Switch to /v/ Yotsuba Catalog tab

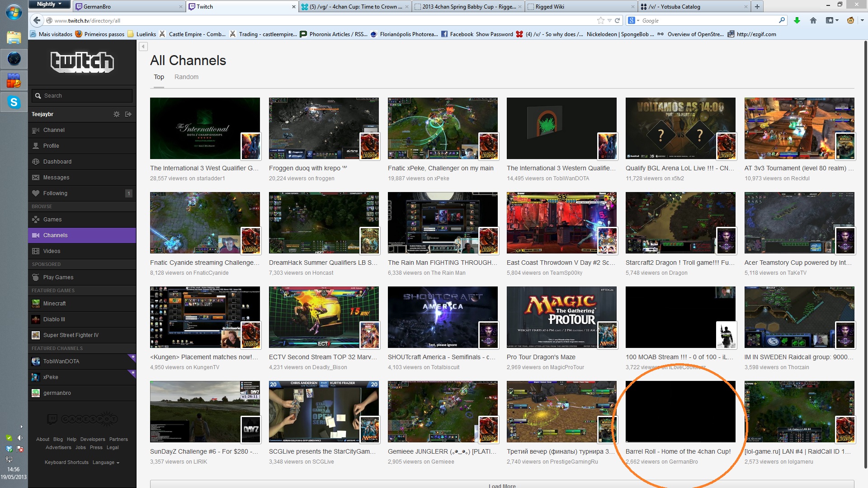(693, 6)
